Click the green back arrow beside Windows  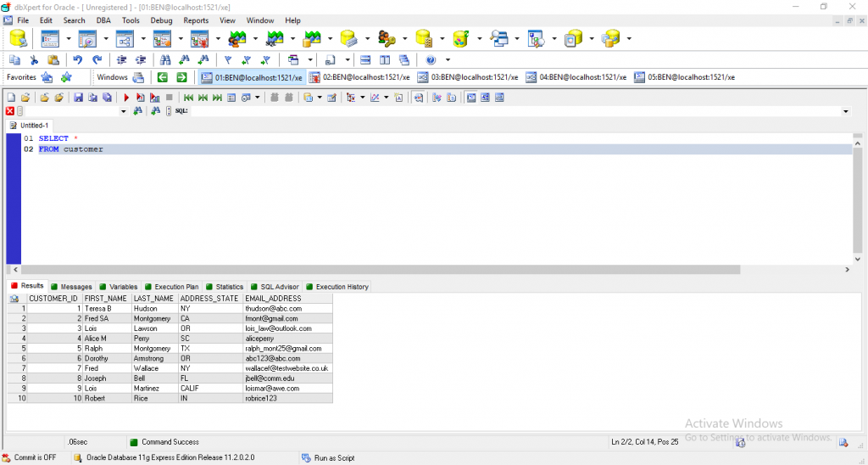pyautogui.click(x=163, y=77)
